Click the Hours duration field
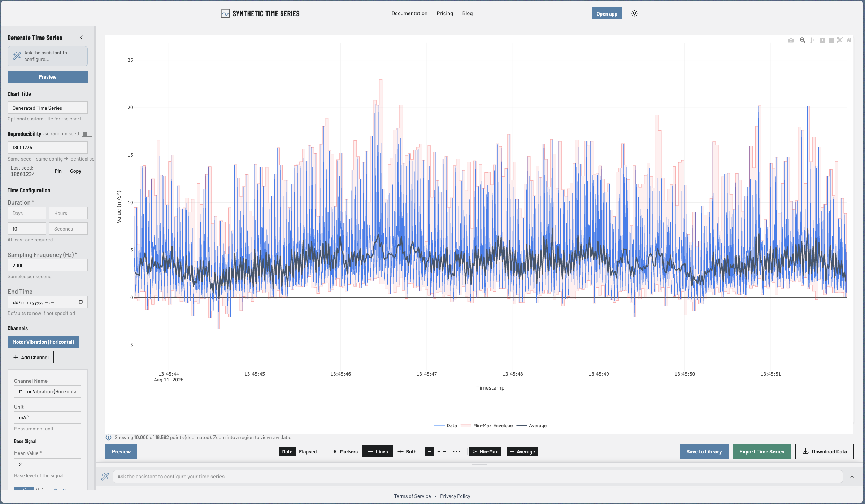 coord(68,213)
